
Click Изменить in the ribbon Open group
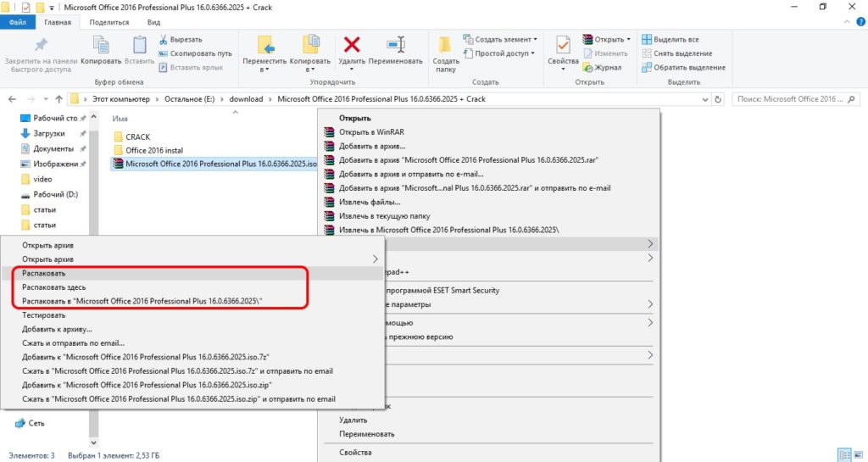point(605,53)
